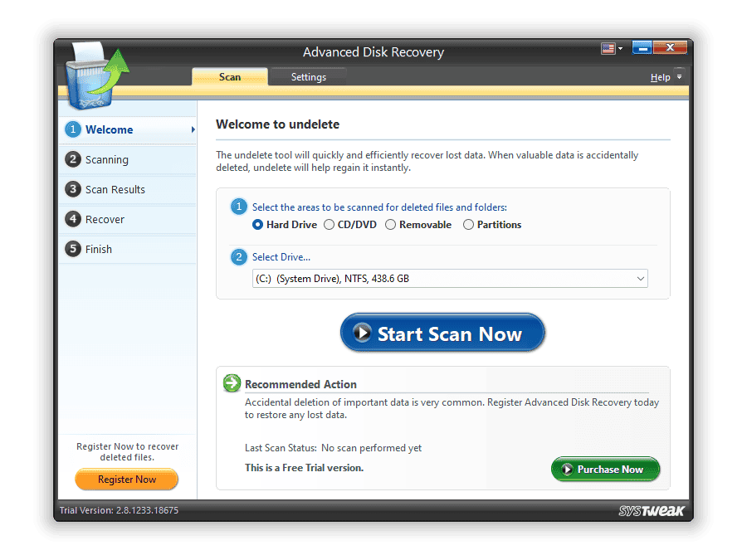
Task: Click step 2 circle icon beside Scanning
Action: 73,159
